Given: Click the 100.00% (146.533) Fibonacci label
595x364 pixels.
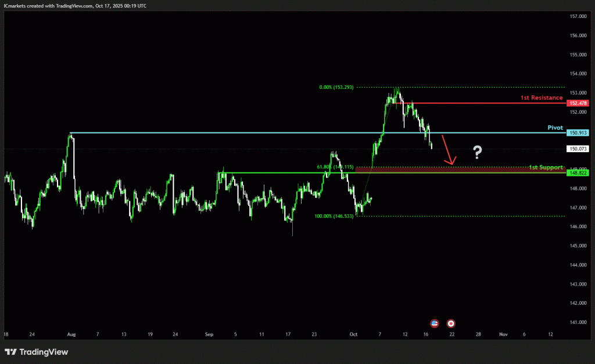Looking at the screenshot, I should (333, 216).
